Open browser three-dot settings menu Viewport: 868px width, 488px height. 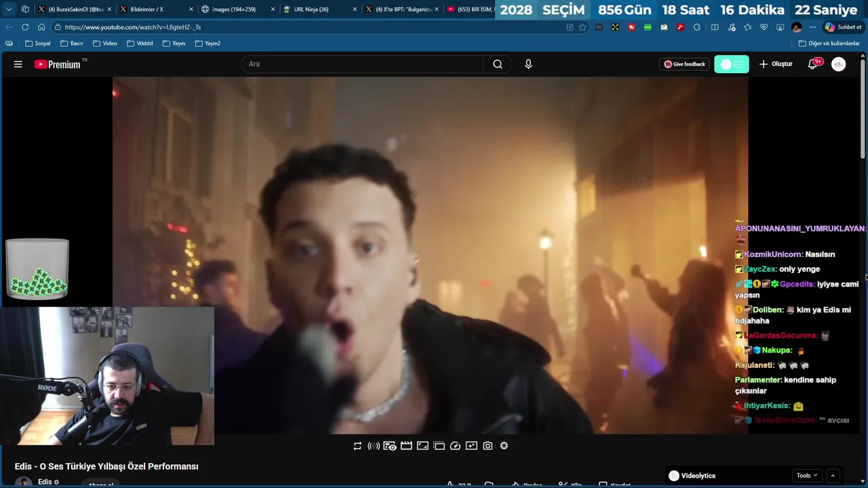(x=812, y=27)
